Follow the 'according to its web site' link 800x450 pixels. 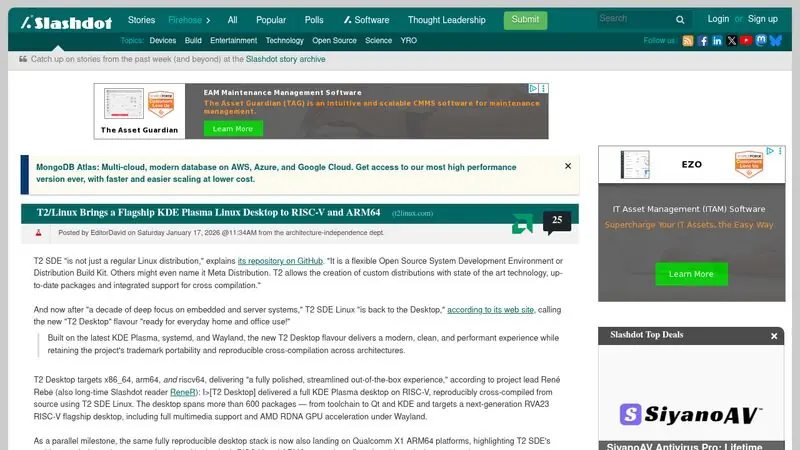[x=490, y=310]
